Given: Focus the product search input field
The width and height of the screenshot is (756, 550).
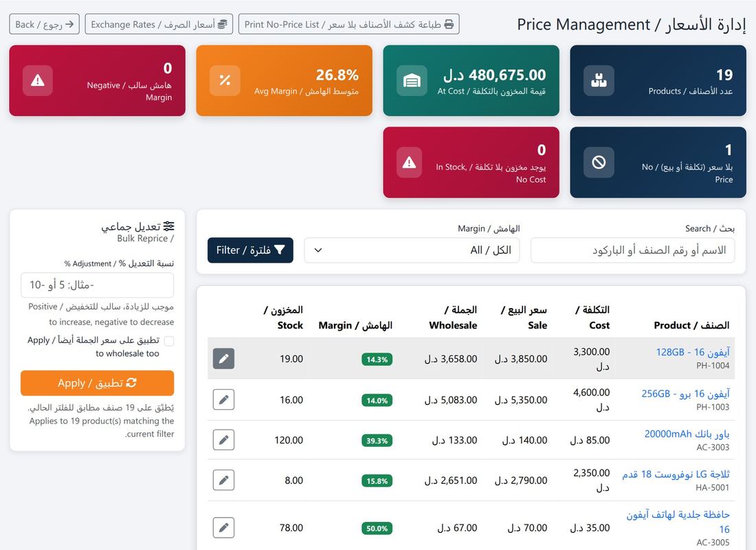Looking at the screenshot, I should tap(632, 250).
